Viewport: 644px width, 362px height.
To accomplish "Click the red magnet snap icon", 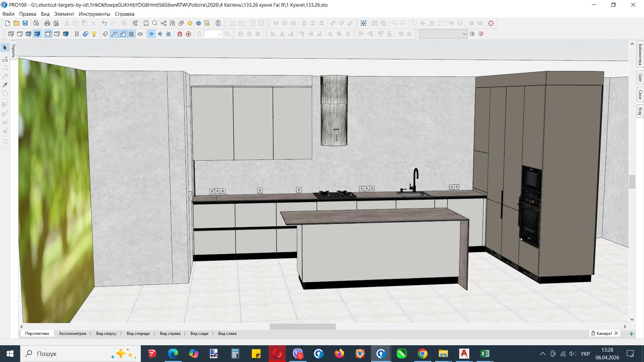I will (x=180, y=34).
